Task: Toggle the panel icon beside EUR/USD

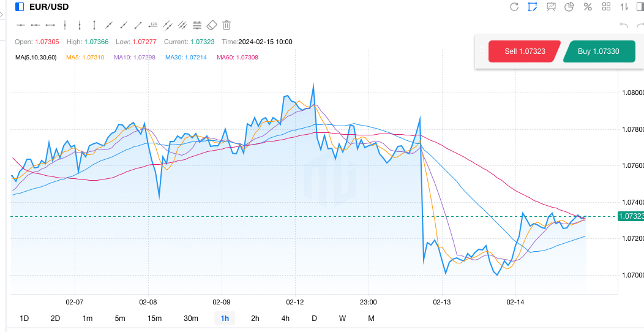Action: [20, 7]
